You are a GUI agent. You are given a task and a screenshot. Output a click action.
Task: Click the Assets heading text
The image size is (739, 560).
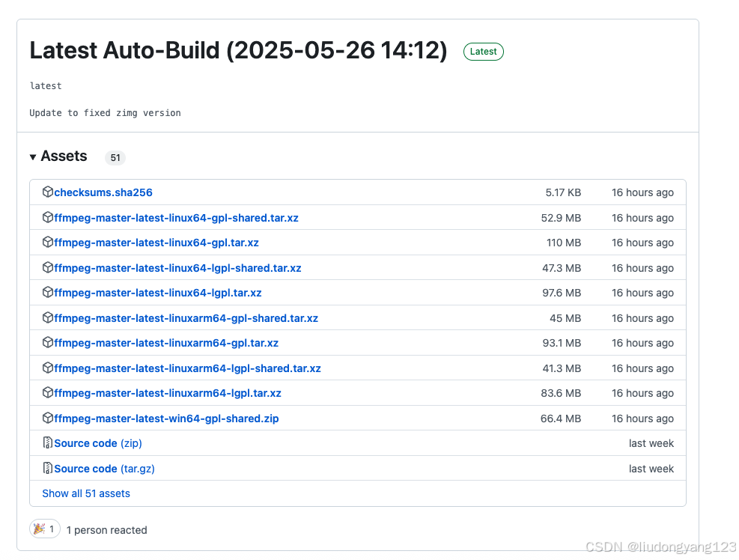tap(64, 156)
